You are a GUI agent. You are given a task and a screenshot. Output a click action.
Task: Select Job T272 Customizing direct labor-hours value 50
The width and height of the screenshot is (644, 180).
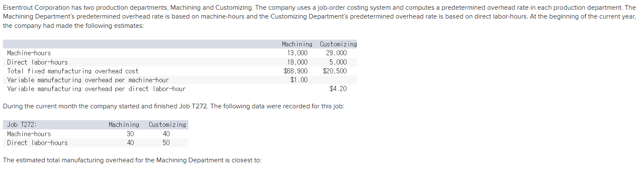[x=166, y=142]
